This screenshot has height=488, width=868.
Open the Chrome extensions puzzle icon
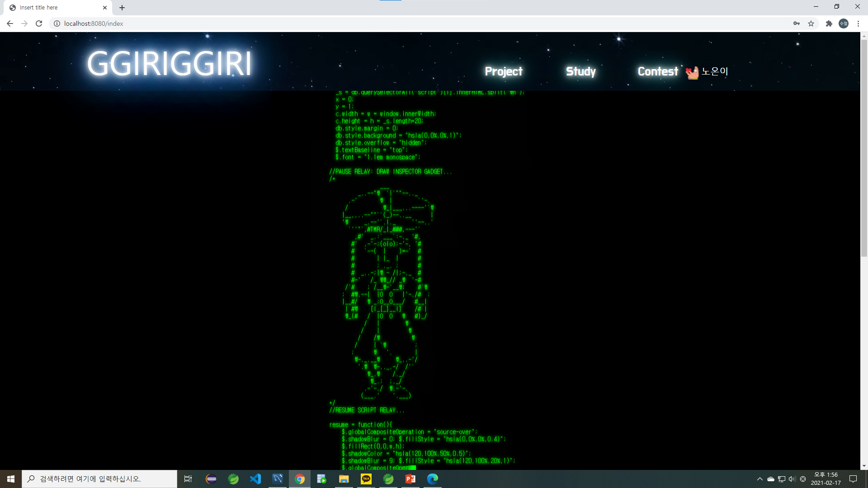coord(830,23)
